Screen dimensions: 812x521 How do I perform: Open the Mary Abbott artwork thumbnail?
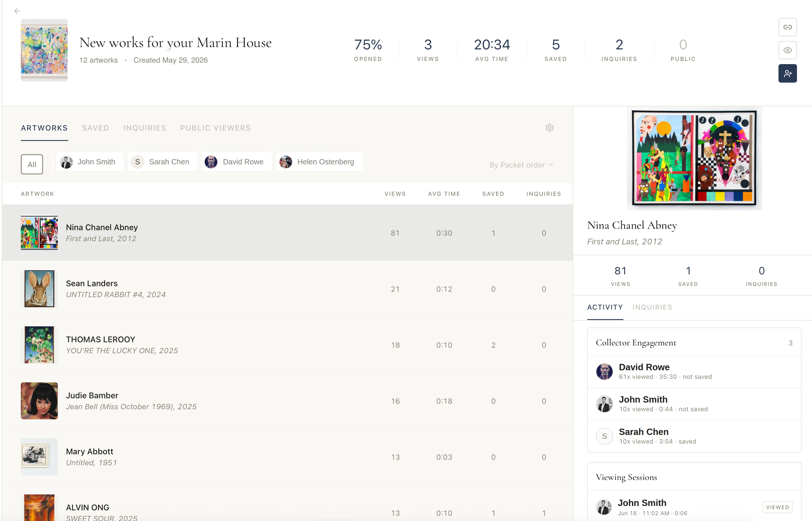[x=39, y=457]
